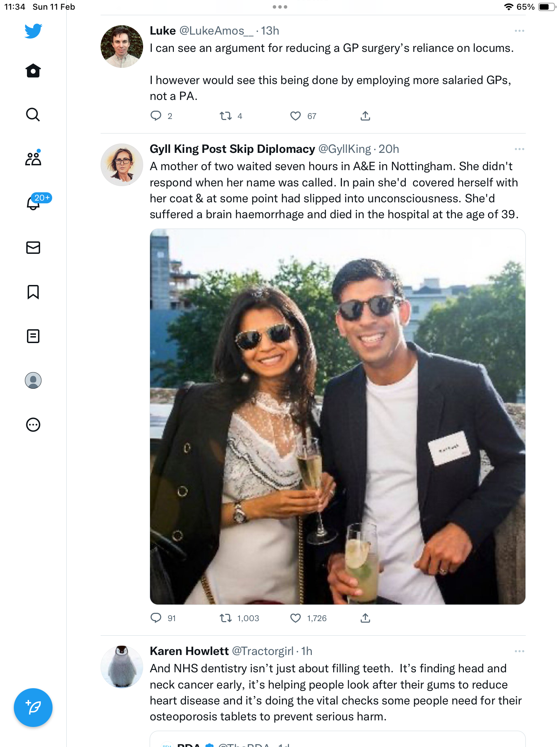Open More circle icon in sidebar
Viewport: 560px width, 747px height.
33,425
